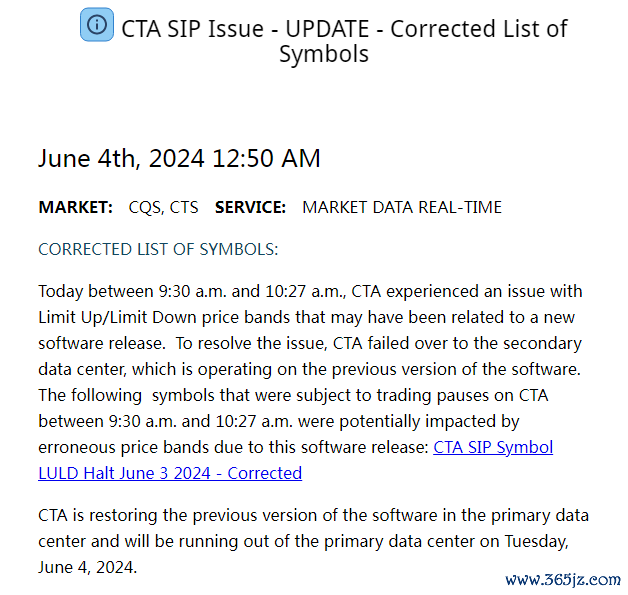
Task: Click the blue info icon beside the title
Action: point(97,25)
